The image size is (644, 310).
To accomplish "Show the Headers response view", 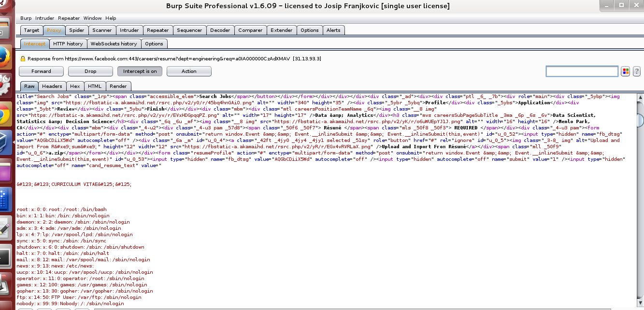I will pos(52,86).
